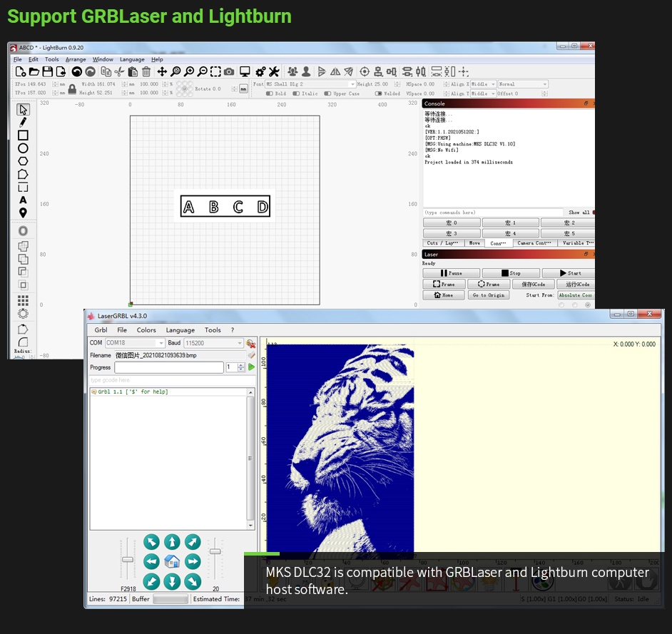Open a file with LightBurn's folder icon

pos(34,71)
